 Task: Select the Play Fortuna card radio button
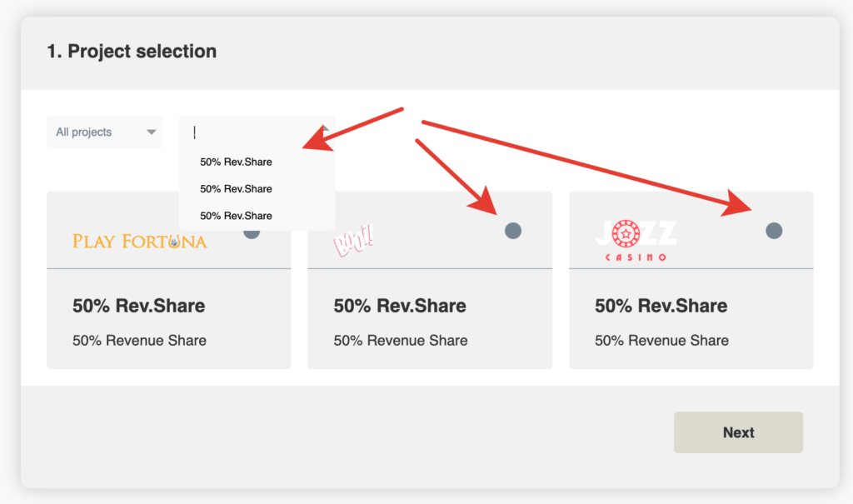click(x=252, y=233)
